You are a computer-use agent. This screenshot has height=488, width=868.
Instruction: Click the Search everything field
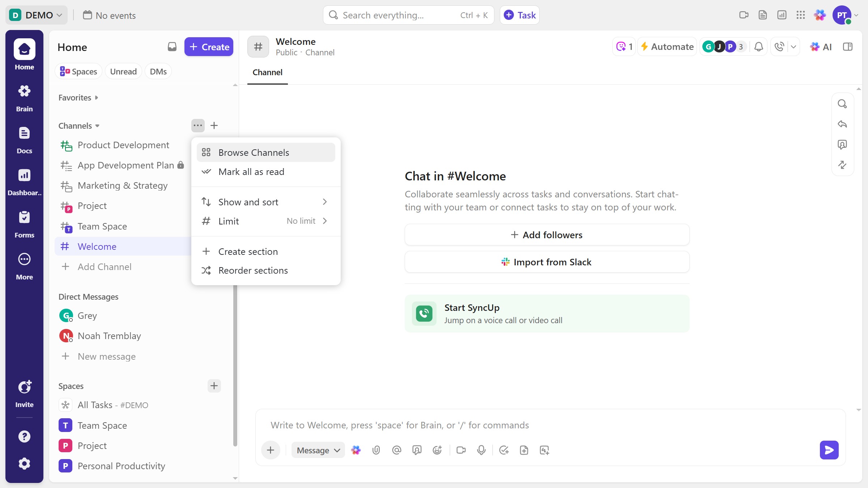coord(398,15)
